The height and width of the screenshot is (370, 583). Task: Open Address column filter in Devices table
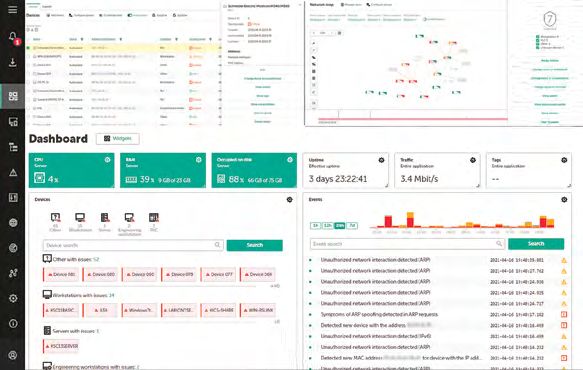pos(120,39)
